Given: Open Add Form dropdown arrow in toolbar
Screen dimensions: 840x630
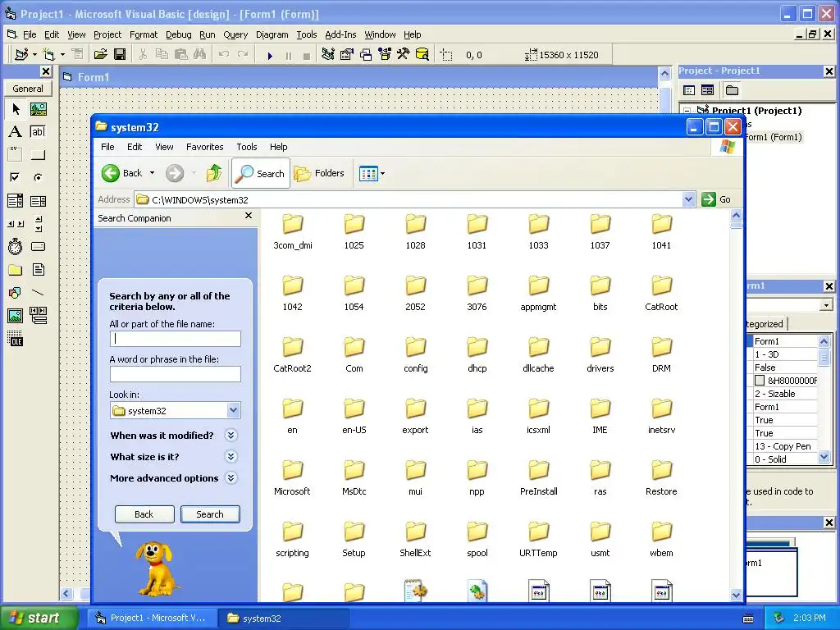Looking at the screenshot, I should click(62, 54).
